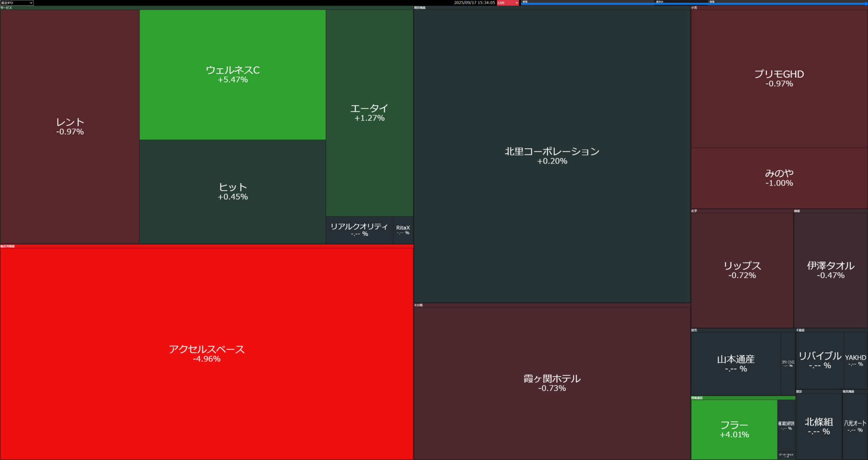The image size is (868, 460).
Task: Click the 小売 sector header
Action: pos(779,8)
